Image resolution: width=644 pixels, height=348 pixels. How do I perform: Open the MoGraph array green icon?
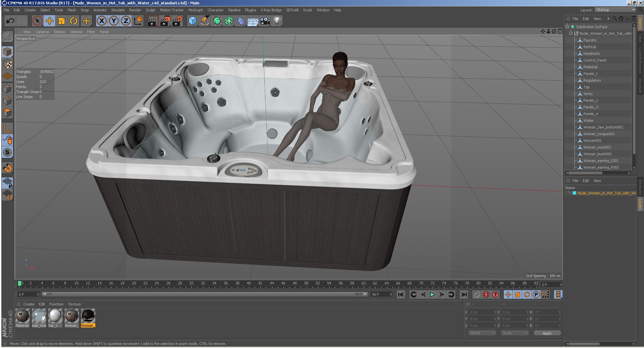click(229, 21)
